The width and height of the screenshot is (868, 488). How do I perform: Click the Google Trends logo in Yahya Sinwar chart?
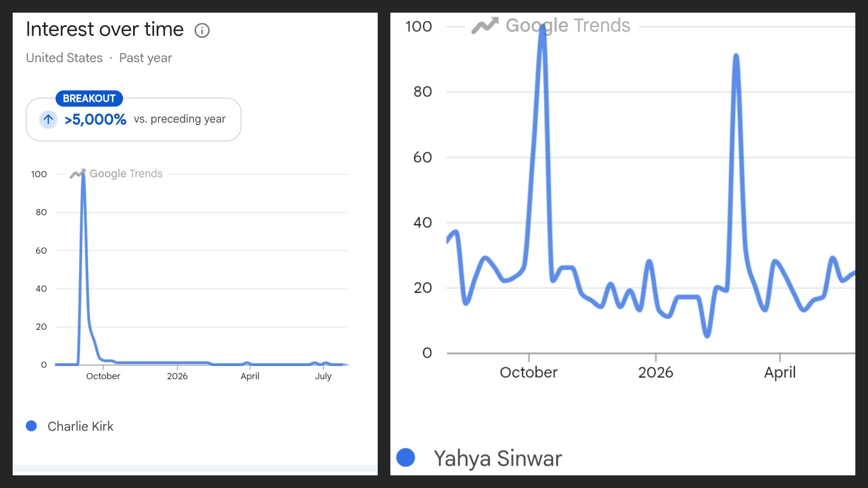(551, 25)
